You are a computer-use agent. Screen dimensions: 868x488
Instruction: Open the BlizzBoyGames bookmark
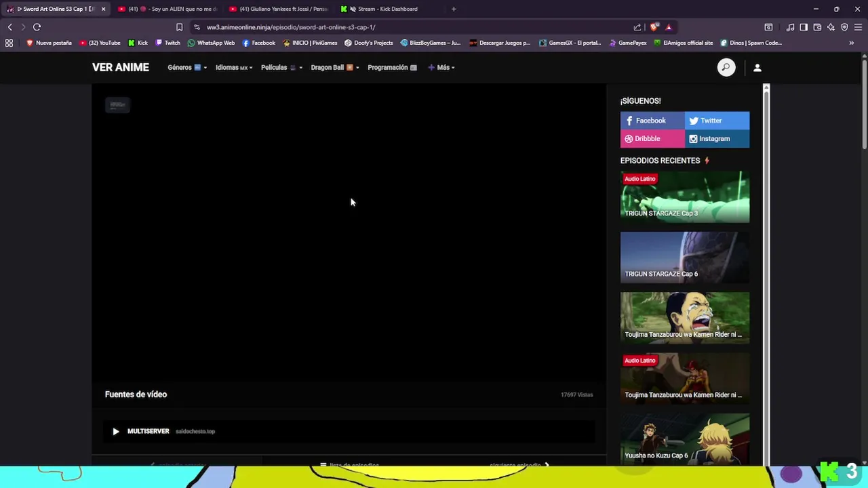[x=431, y=43]
